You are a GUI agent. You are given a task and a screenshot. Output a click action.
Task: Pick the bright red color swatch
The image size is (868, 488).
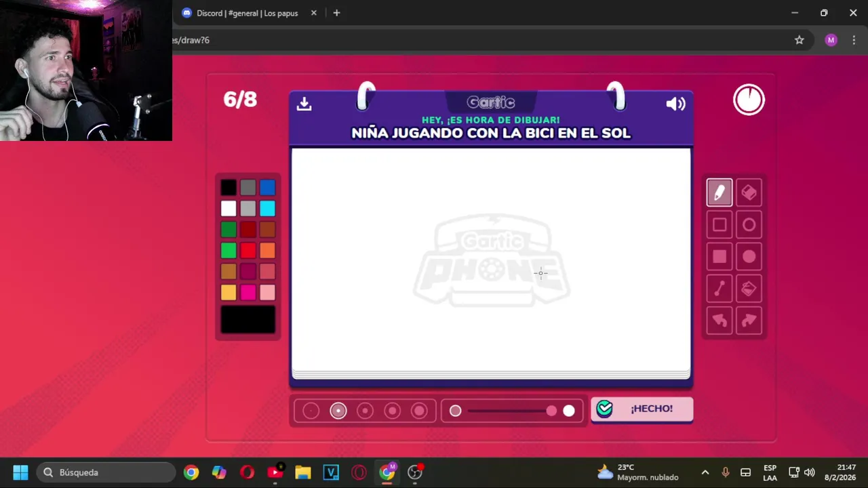[248, 251]
